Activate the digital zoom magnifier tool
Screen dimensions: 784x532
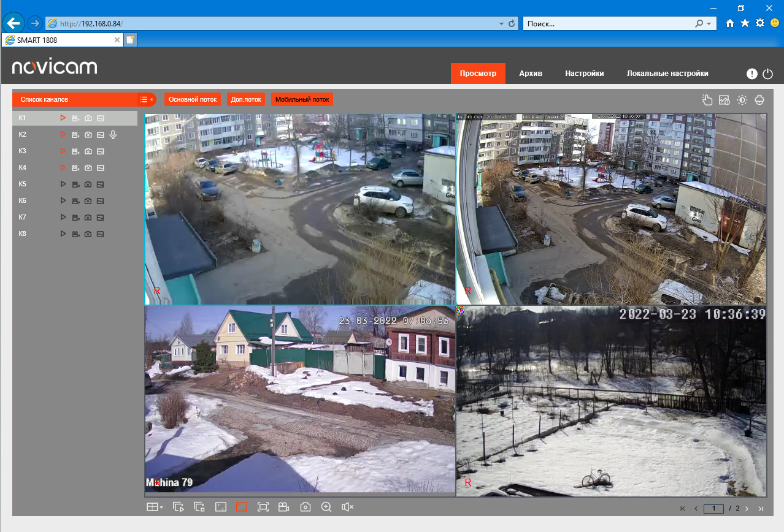coord(326,507)
